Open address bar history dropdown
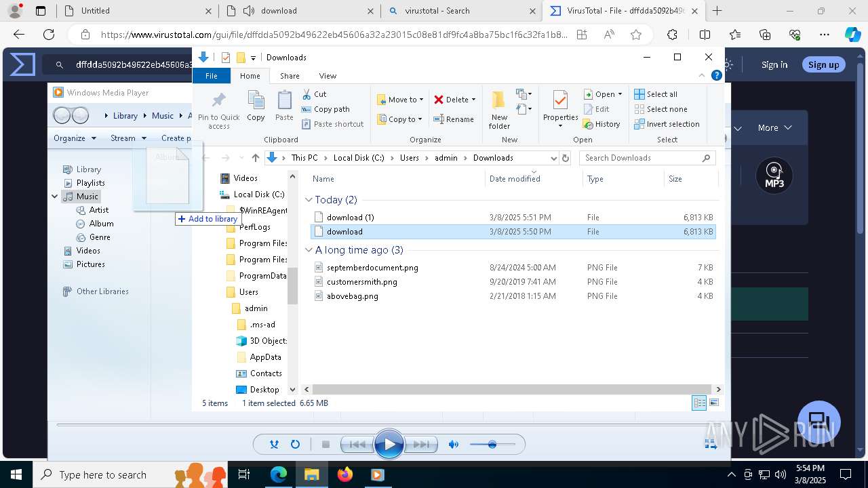The height and width of the screenshot is (488, 868). point(553,158)
